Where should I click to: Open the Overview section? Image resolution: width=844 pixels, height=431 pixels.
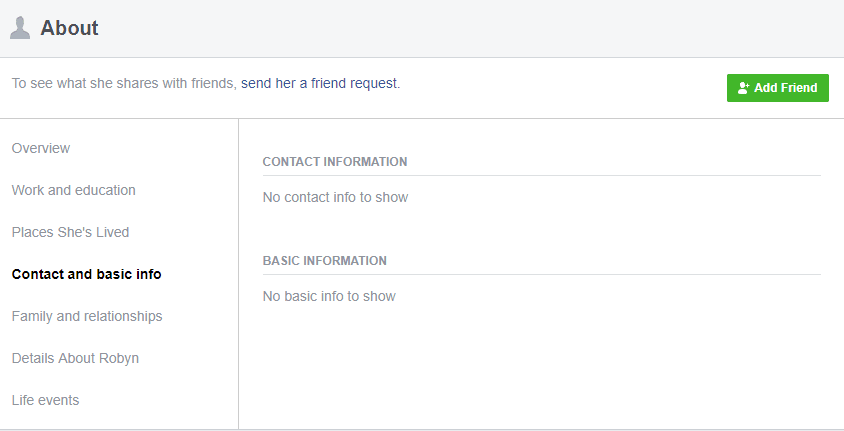pos(41,148)
